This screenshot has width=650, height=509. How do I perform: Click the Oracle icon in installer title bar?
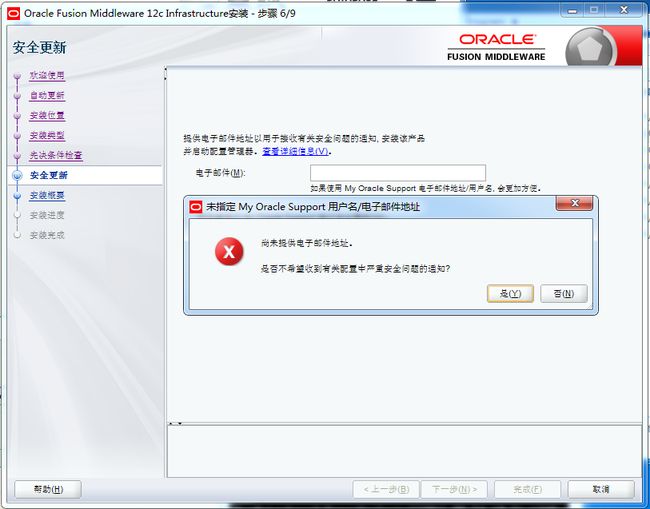point(13,14)
